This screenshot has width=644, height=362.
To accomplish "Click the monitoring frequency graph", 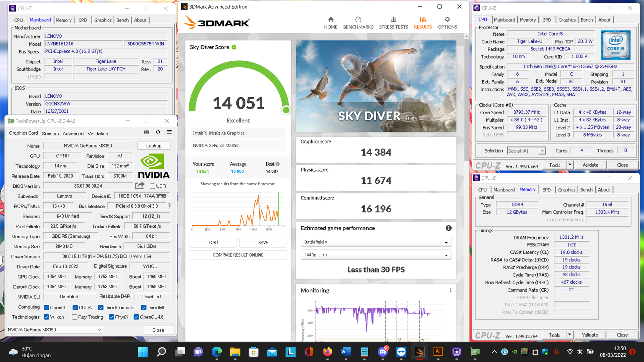I will click(376, 322).
